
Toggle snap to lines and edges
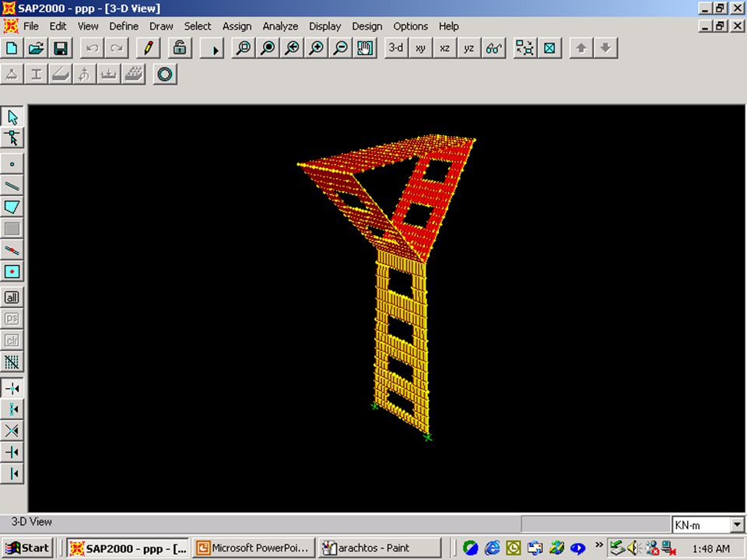12,474
